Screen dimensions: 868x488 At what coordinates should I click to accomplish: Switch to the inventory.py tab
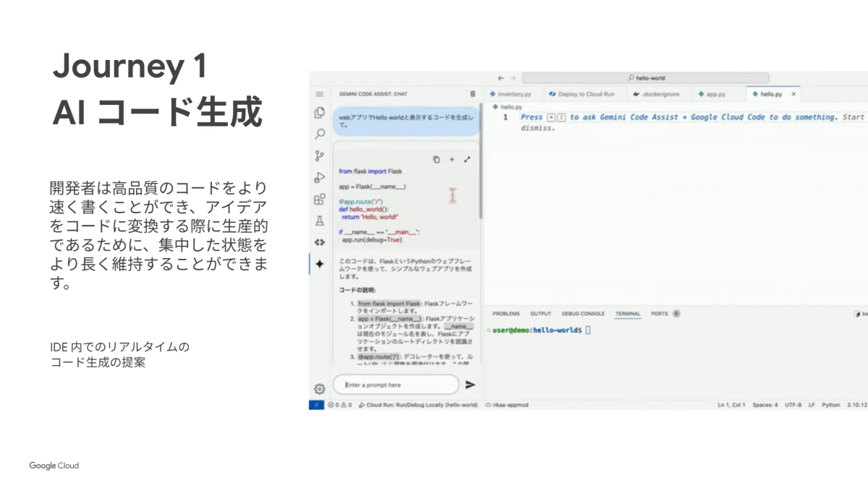click(x=511, y=94)
